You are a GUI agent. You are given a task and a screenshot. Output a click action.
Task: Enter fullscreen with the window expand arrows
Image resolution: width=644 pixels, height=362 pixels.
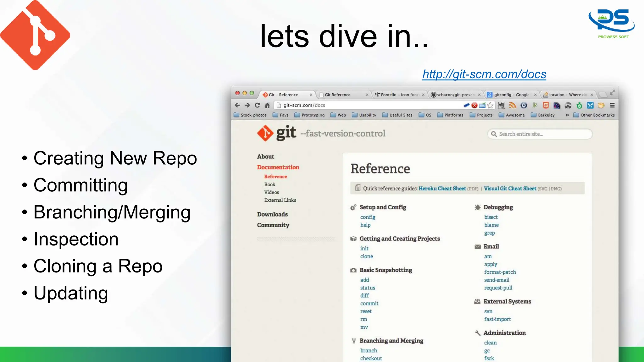pyautogui.click(x=612, y=92)
